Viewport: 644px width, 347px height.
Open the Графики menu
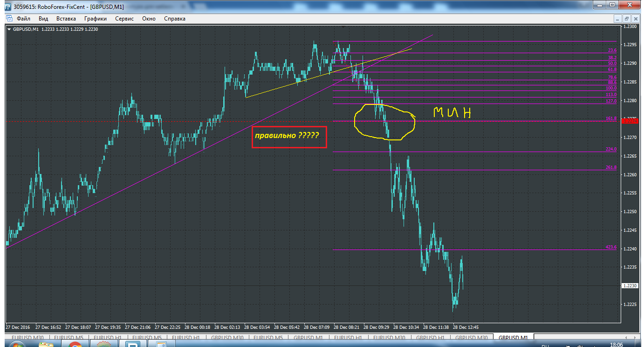pos(96,19)
